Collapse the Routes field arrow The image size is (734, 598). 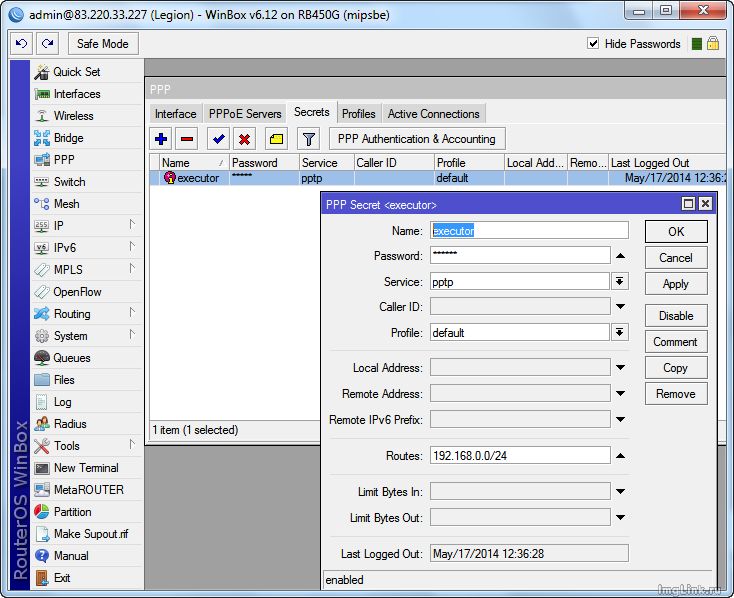coord(620,455)
